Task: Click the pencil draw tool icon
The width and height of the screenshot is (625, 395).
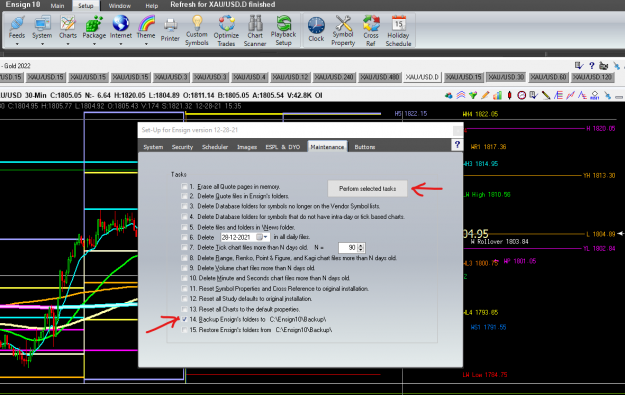Action: point(485,95)
